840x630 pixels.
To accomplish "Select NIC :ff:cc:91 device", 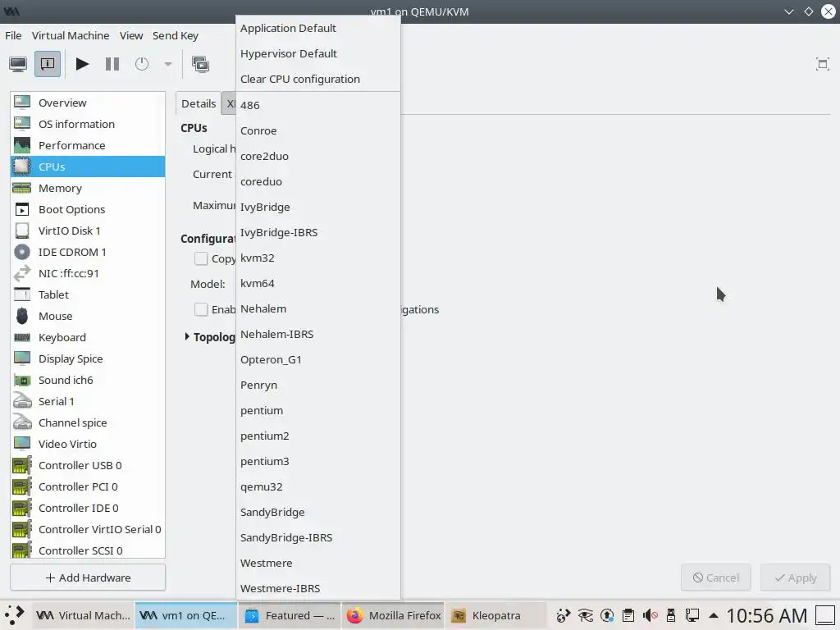I will tap(88, 273).
